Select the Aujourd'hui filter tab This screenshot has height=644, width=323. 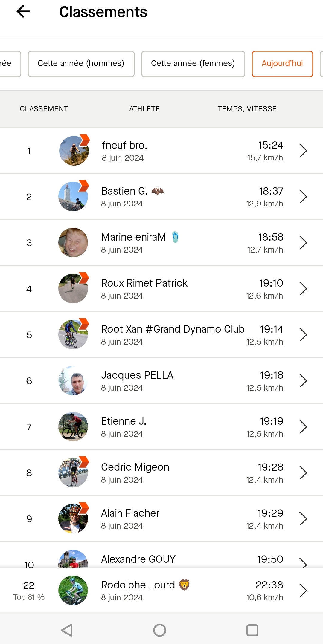point(282,64)
